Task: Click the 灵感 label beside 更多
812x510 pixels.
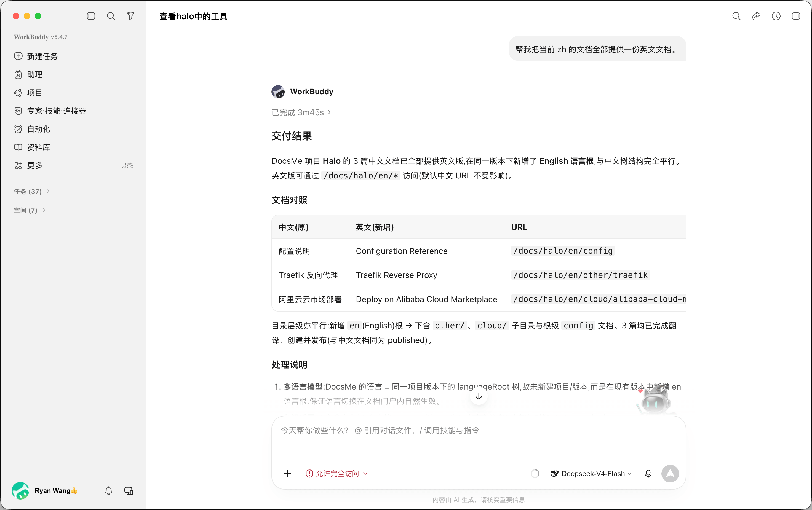Action: pos(127,165)
